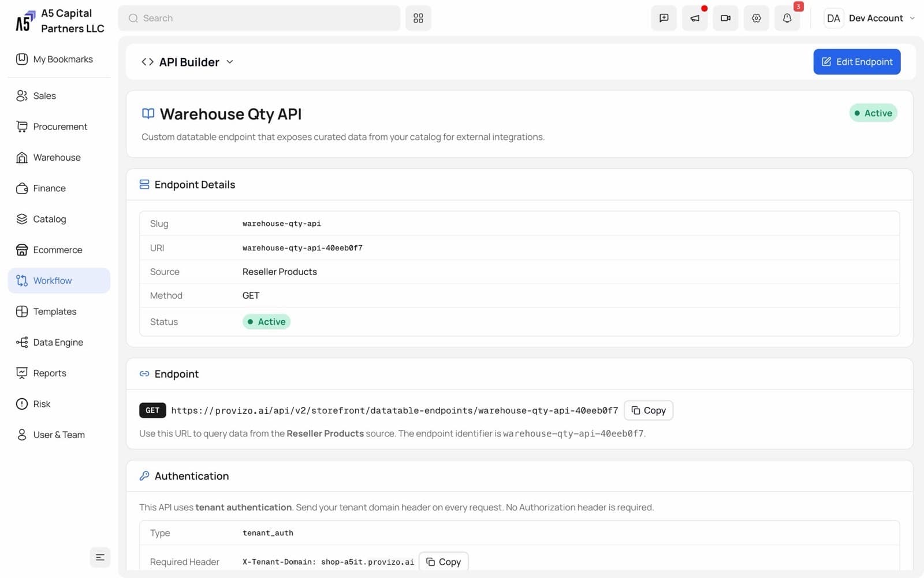Open Risk in the sidebar
924x578 pixels.
pyautogui.click(x=59, y=404)
